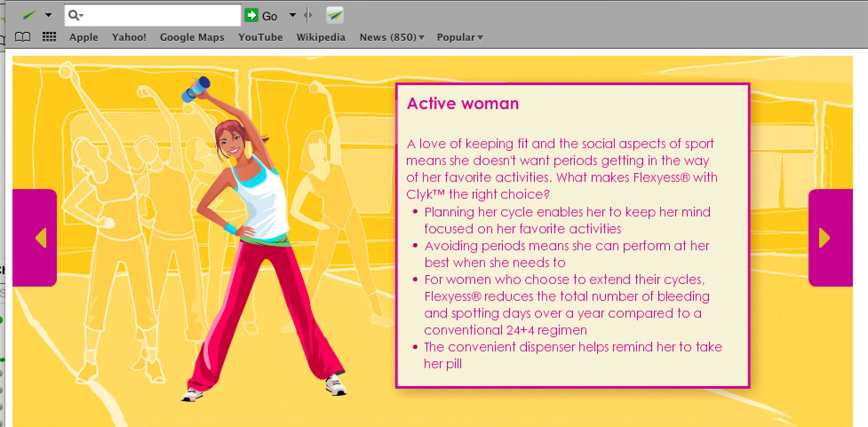
Task: Open the Apple bookmark
Action: click(83, 37)
